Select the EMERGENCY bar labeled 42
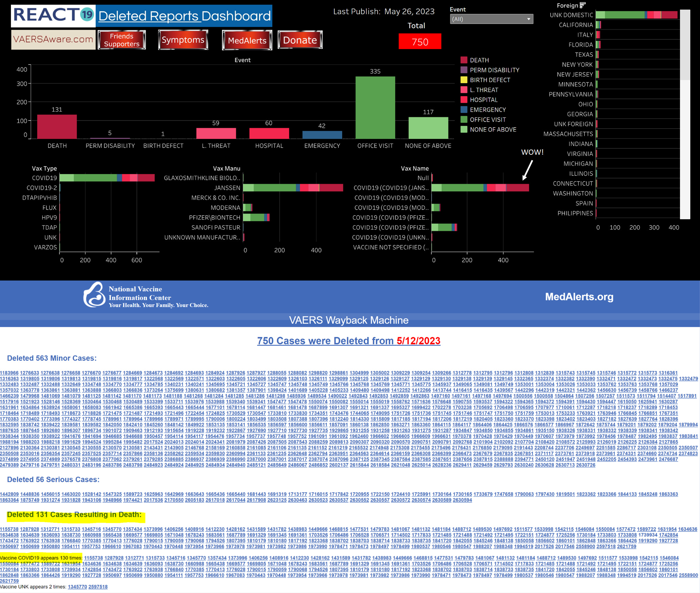Image resolution: width=700 pixels, height=593 pixels. (322, 135)
